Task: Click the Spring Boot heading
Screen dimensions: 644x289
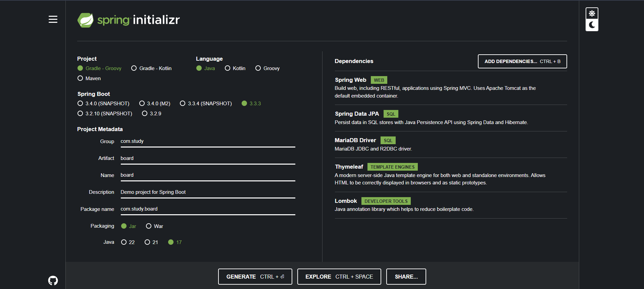Action: 94,94
